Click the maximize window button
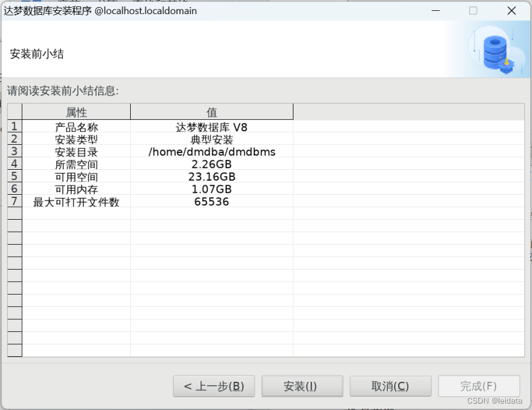 coord(473,11)
